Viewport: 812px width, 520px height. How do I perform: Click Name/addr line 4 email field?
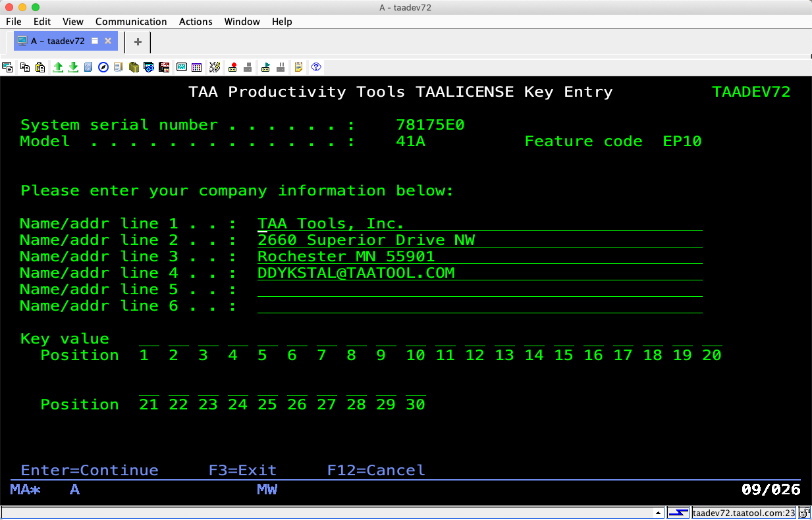(479, 273)
